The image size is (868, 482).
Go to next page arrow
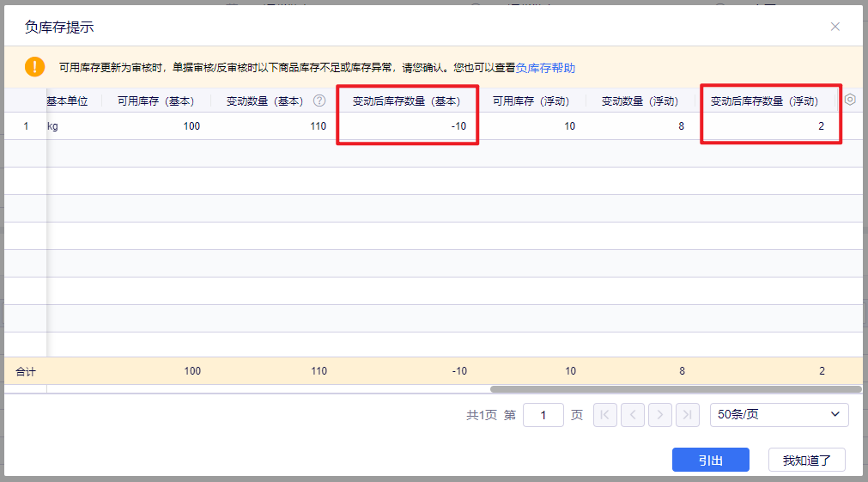pos(659,414)
